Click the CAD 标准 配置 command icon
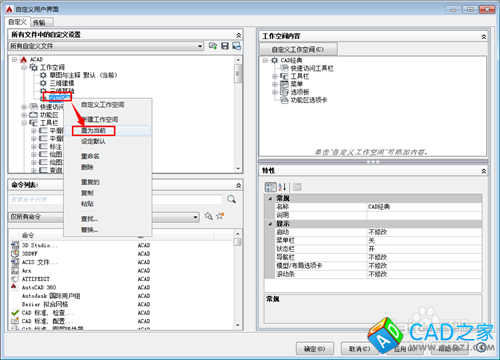Image resolution: width=500 pixels, height=360 pixels. click(x=15, y=321)
